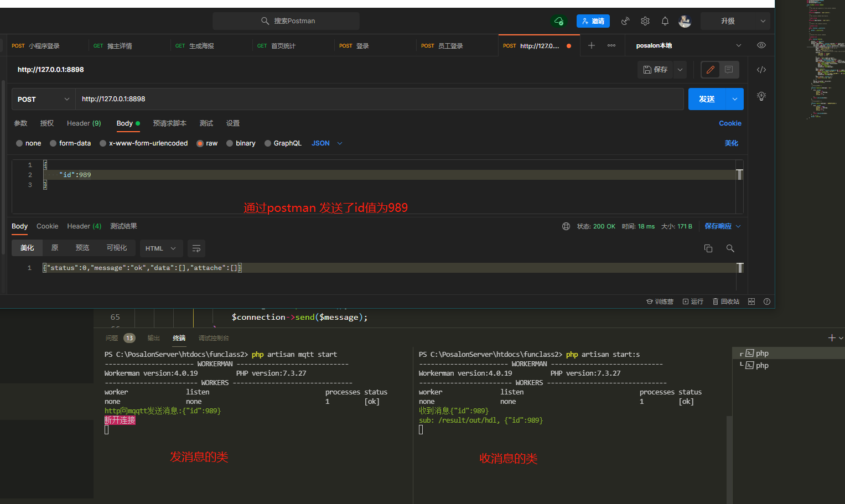Open the cloud sync status icon
Viewport: 845px width, 504px height.
click(x=559, y=21)
